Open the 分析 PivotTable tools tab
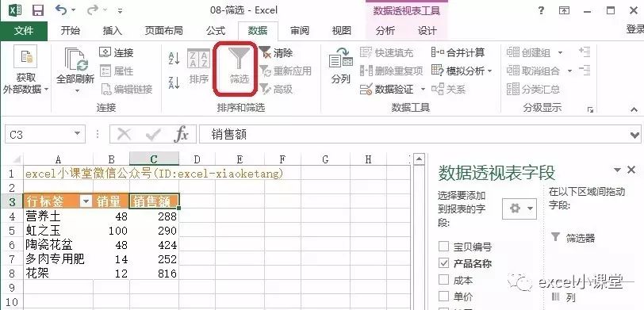Image resolution: width=644 pixels, height=310 pixels. pyautogui.click(x=385, y=31)
